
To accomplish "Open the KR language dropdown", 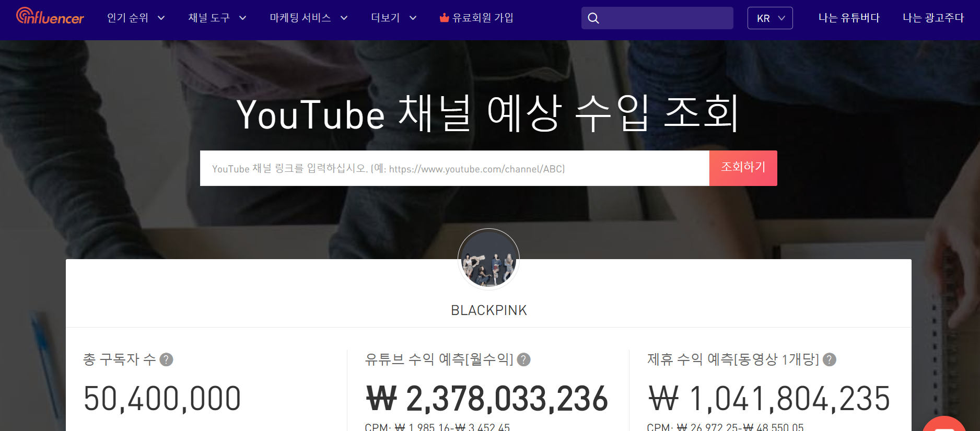I will pos(770,18).
